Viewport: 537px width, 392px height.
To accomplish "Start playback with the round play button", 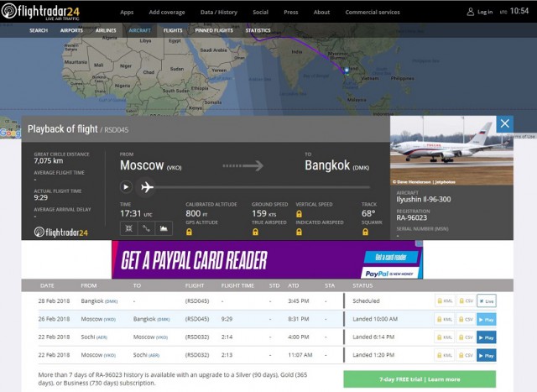I will tap(126, 186).
